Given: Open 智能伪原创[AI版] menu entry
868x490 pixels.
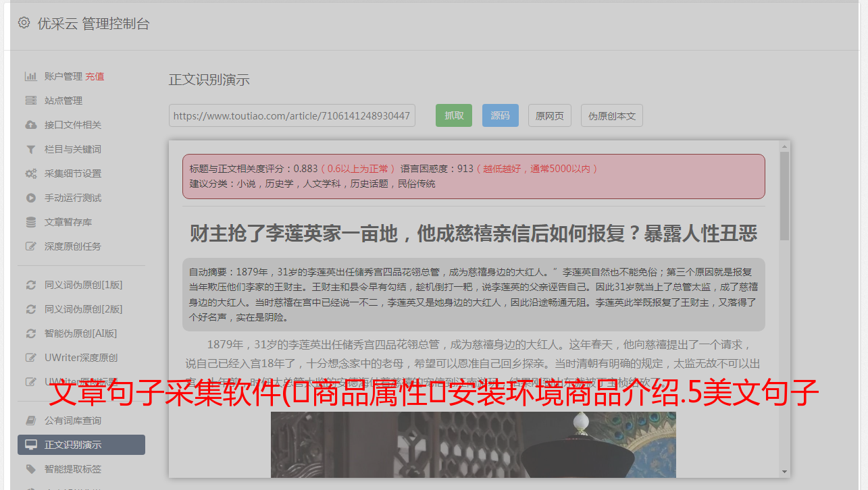Looking at the screenshot, I should click(x=81, y=333).
